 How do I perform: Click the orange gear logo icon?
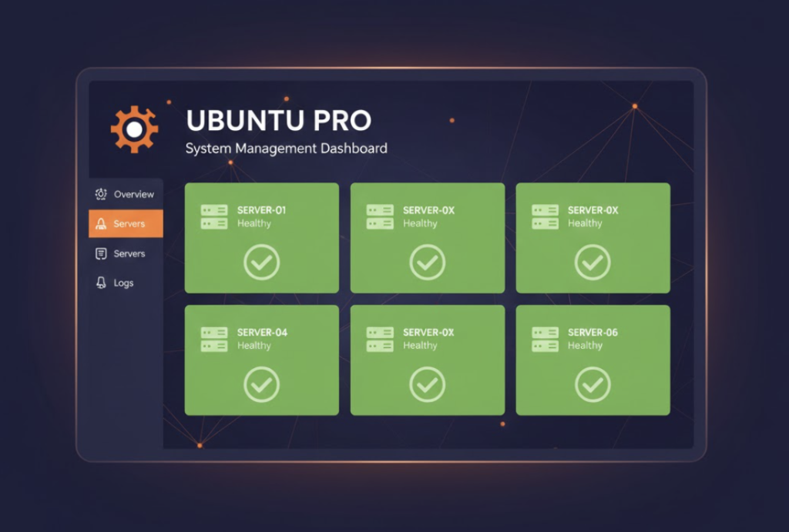point(134,129)
